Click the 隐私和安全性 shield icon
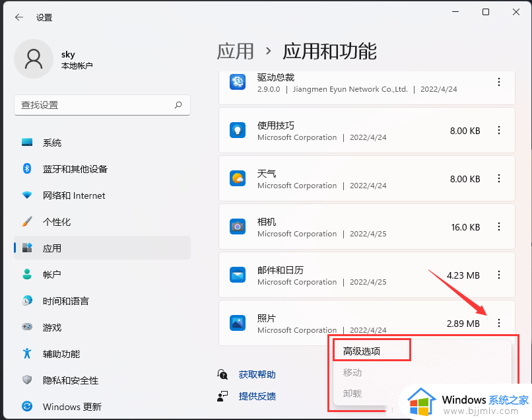Viewport: 532px width, 420px height. click(x=27, y=380)
